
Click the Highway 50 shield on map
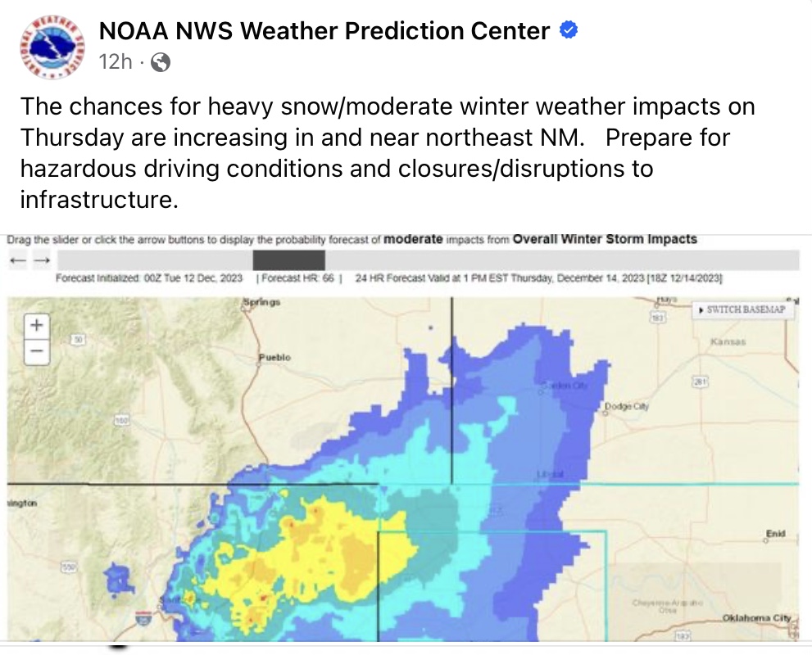click(x=78, y=340)
